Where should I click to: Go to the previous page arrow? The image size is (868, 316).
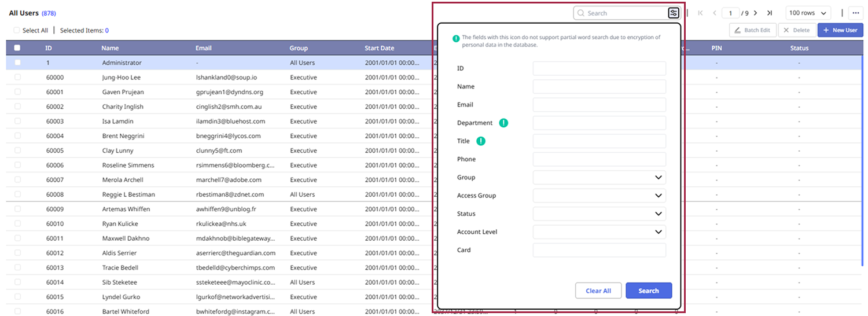pos(715,13)
